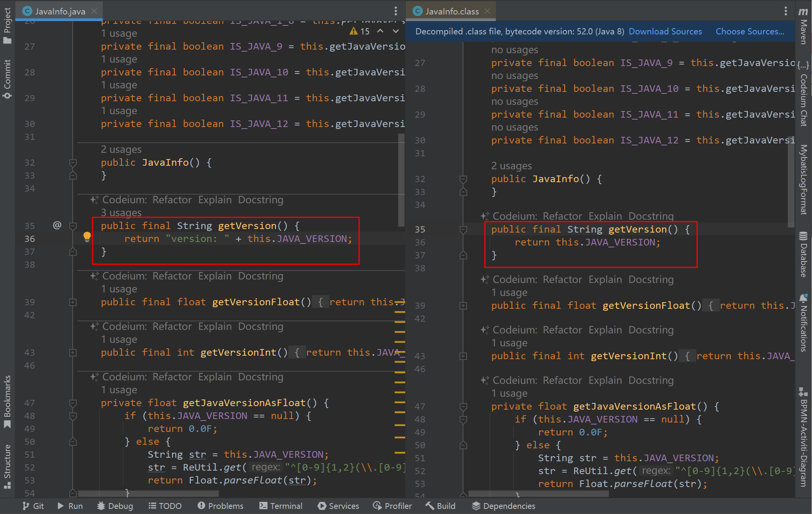
Task: Open the Problems tool window
Action: 220,506
